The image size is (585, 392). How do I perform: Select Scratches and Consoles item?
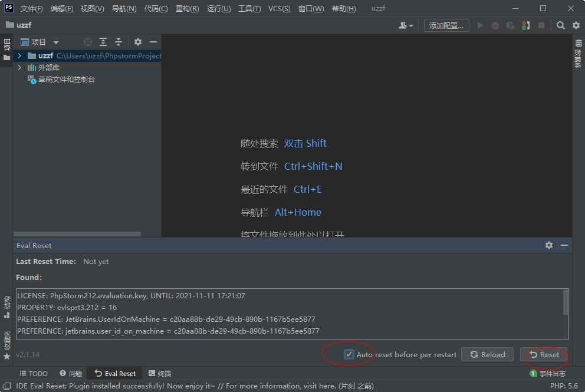(x=61, y=80)
